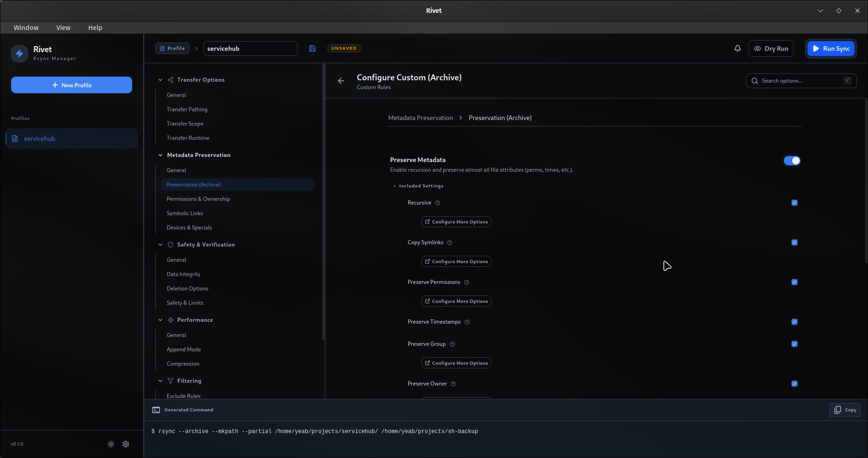Configure More Options under Preserve Group
The width and height of the screenshot is (868, 458).
click(x=456, y=363)
